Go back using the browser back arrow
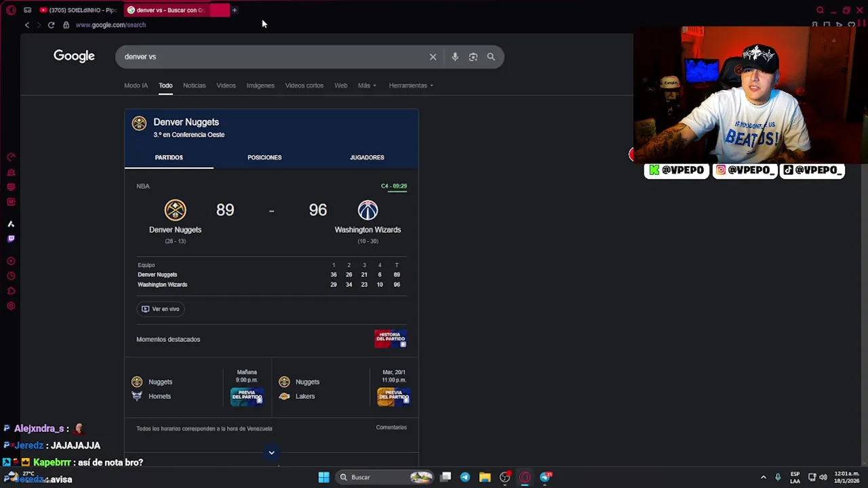868x488 pixels. (x=27, y=25)
